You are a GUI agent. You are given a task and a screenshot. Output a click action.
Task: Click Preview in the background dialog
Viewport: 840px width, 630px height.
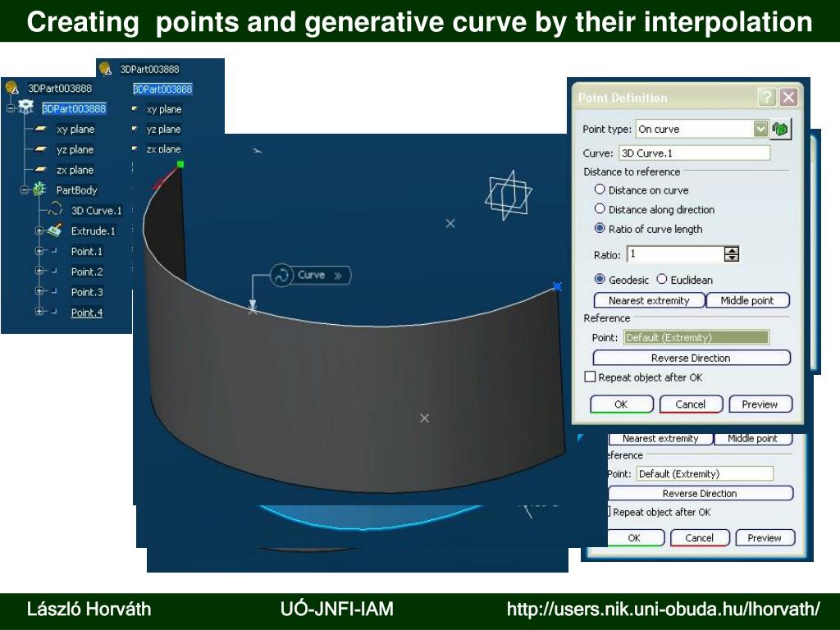(x=765, y=538)
